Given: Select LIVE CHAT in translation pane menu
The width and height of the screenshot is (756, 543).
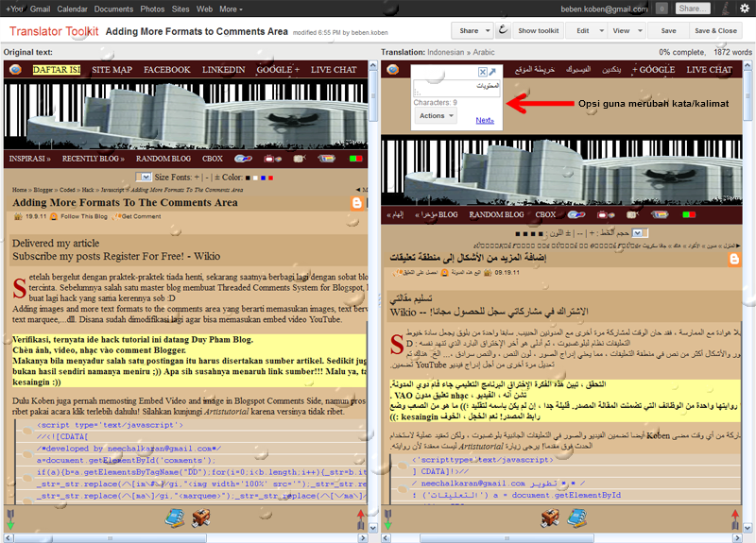Looking at the screenshot, I should [x=710, y=70].
